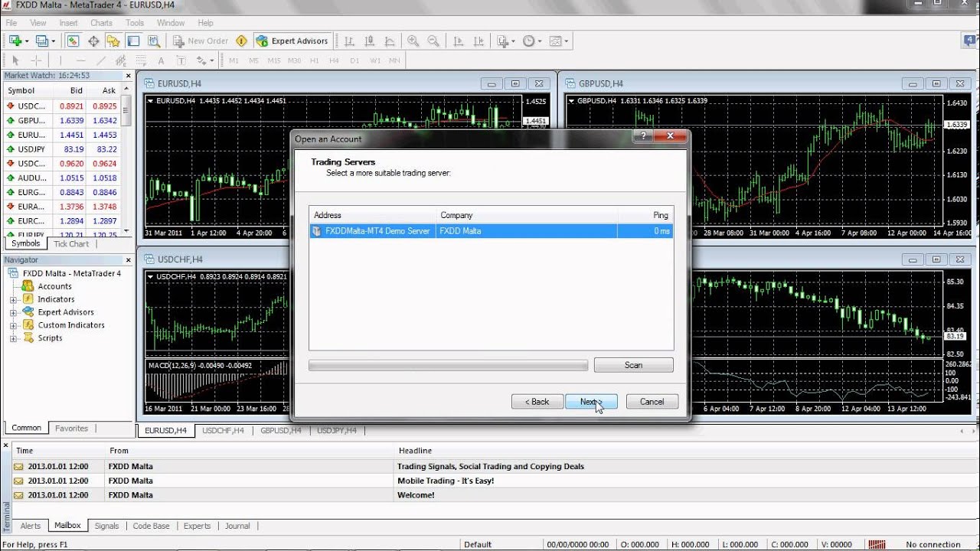Open the indicators list dropdown
This screenshot has width=980, height=551.
(x=514, y=41)
